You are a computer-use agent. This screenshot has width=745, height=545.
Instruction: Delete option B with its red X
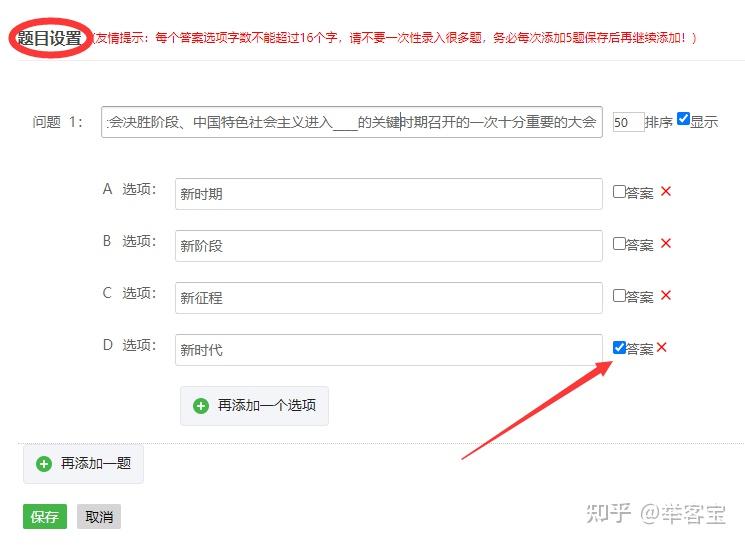666,243
